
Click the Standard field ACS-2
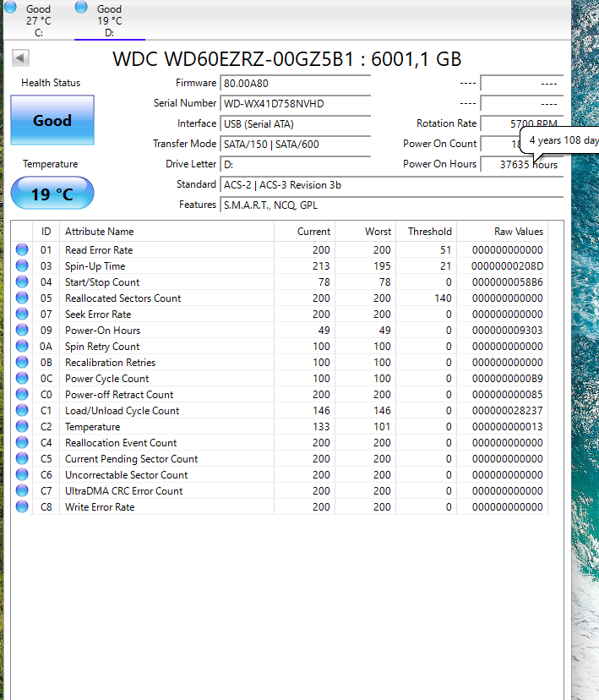[x=392, y=185]
